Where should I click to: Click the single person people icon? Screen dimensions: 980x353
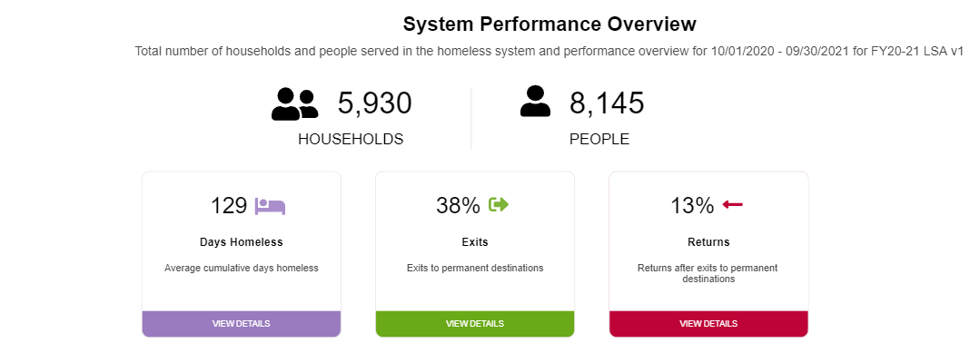tap(535, 102)
